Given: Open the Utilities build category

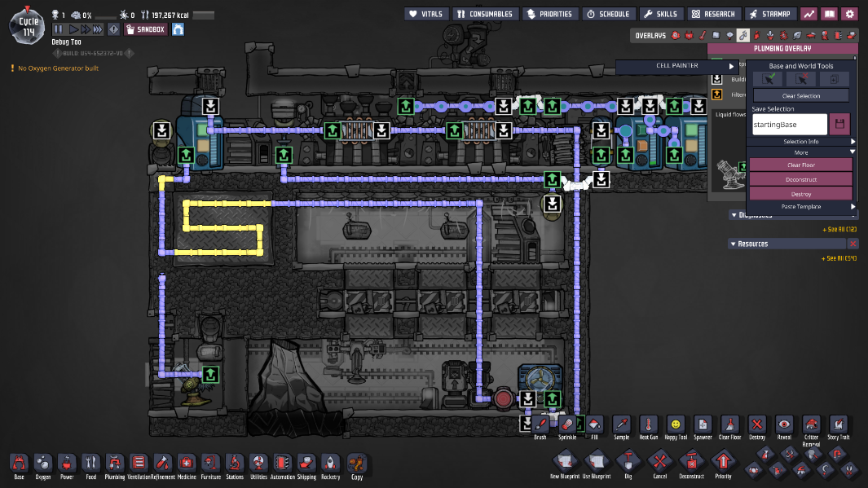Looking at the screenshot, I should (258, 464).
